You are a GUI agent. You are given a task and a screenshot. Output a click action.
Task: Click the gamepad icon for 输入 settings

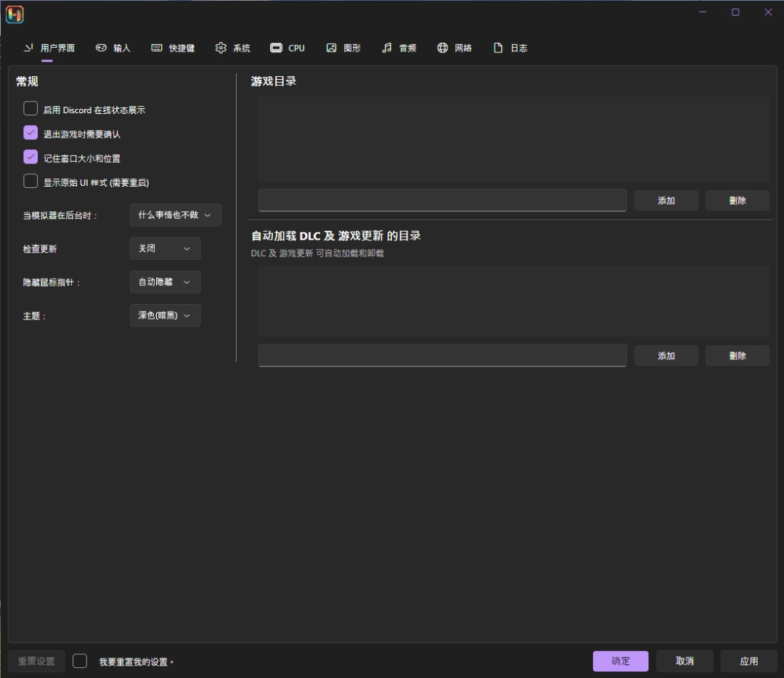[x=101, y=48]
